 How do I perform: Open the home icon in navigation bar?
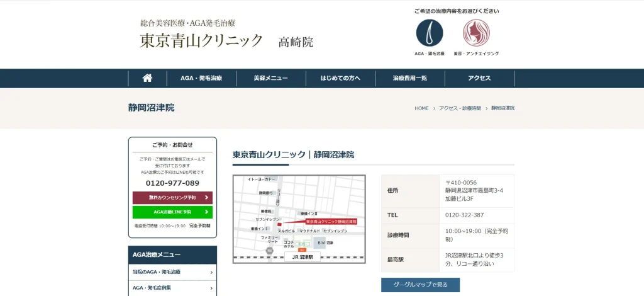pos(147,78)
